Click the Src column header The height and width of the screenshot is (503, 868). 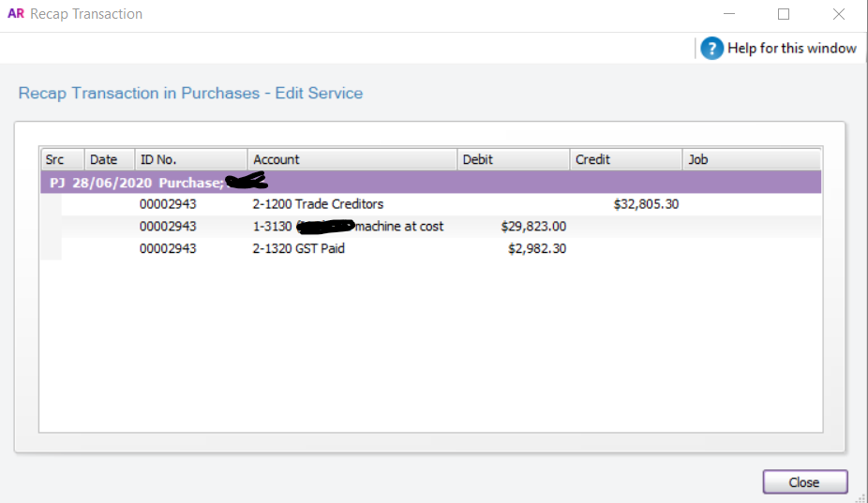coord(62,159)
